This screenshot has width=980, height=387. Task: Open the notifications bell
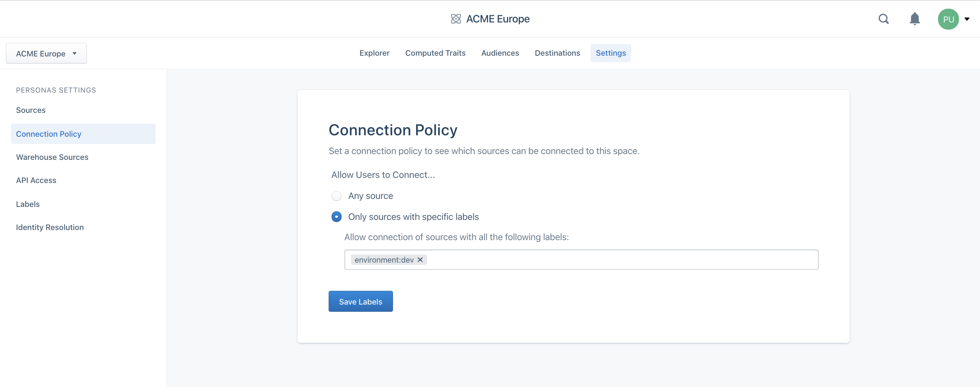pos(914,19)
